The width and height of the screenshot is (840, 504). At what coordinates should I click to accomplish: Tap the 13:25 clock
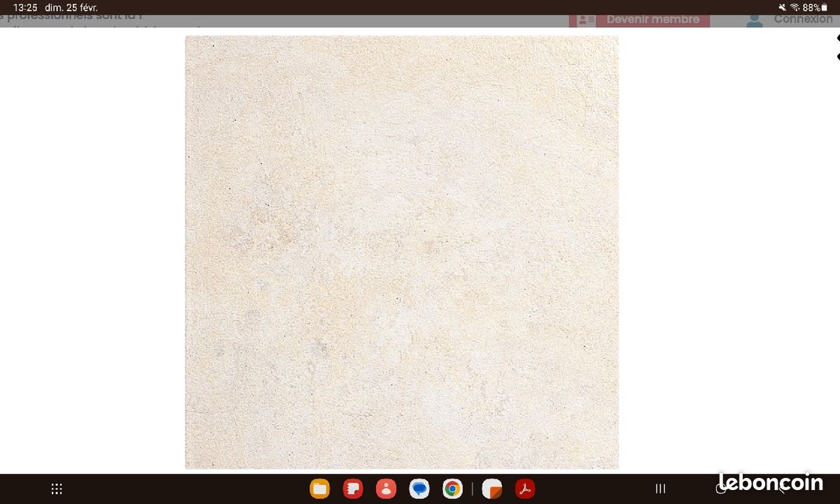click(25, 7)
